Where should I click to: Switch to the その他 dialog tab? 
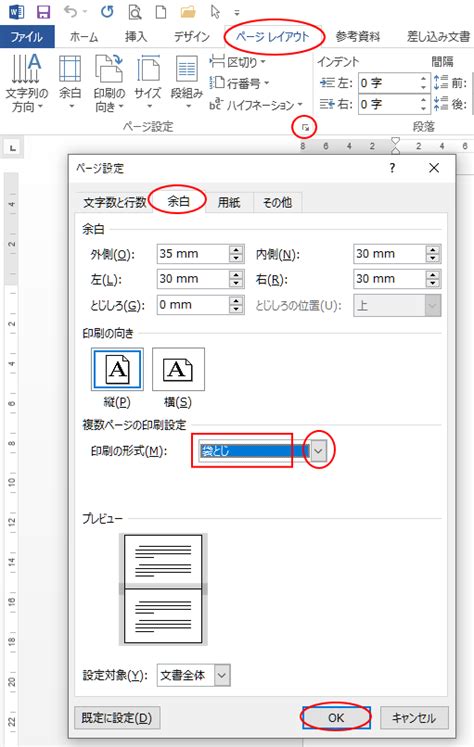coord(278,202)
